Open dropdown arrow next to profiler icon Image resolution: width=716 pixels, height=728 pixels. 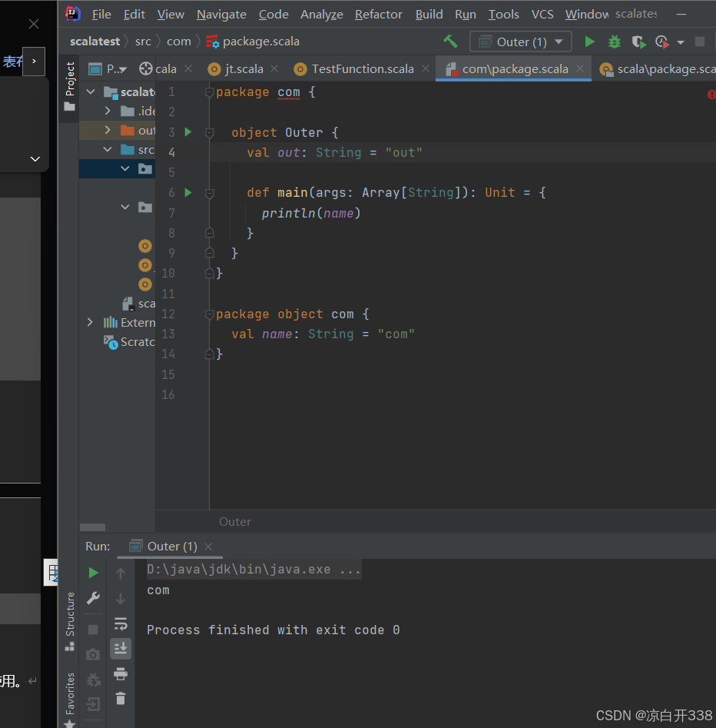tap(680, 42)
